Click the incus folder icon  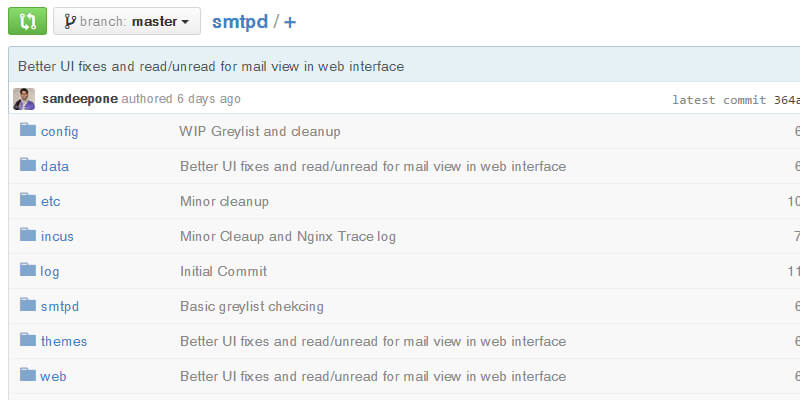pyautogui.click(x=28, y=236)
